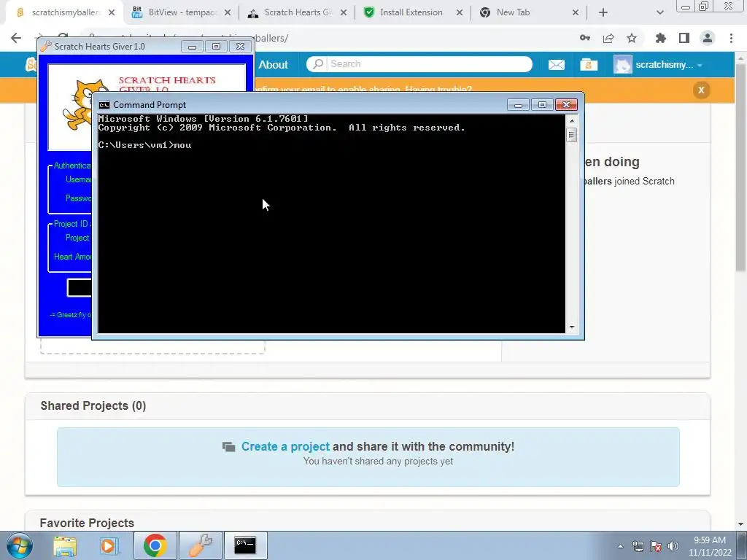Open the Windows Start button
Image resolution: width=747 pixels, height=560 pixels.
[x=19, y=545]
